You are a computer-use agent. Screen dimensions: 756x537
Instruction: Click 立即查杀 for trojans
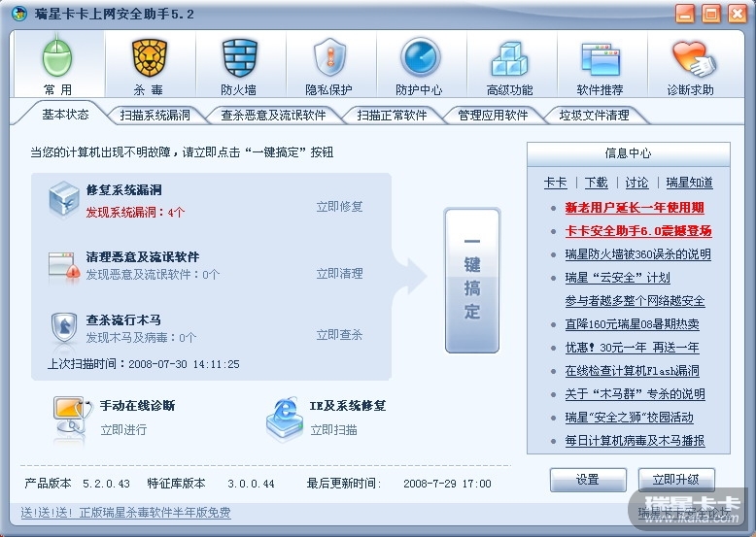tap(339, 335)
